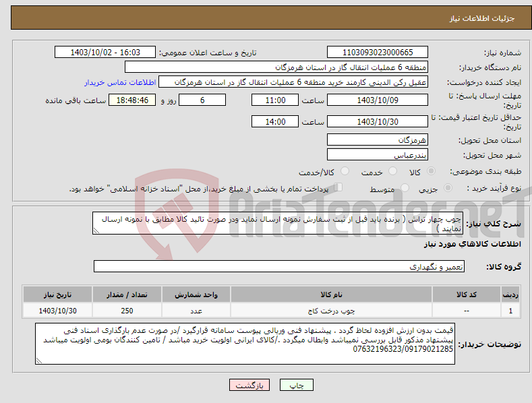Select the کالا/خدمت radio button
Screen dimensions: 532x403
click(345, 171)
